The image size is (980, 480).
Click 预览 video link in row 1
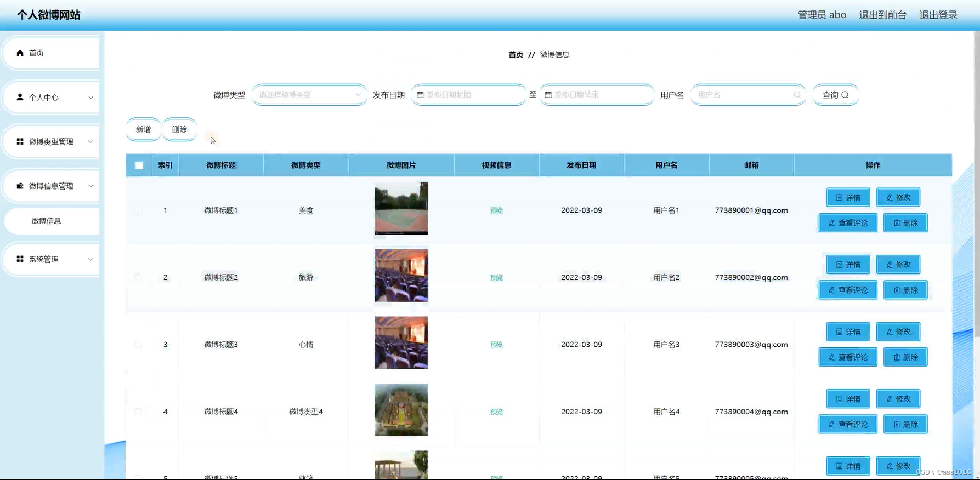click(x=496, y=210)
